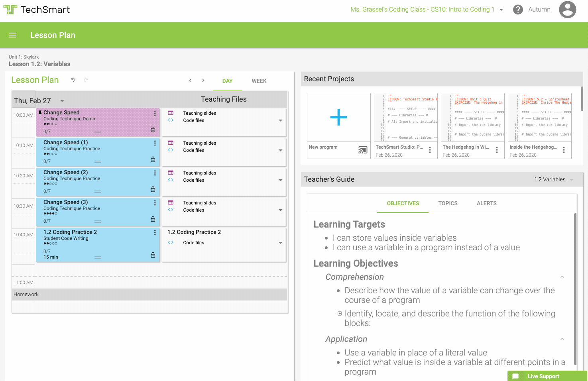
Task: Grab the drag handle on Change Speed (1)
Action: point(98,162)
